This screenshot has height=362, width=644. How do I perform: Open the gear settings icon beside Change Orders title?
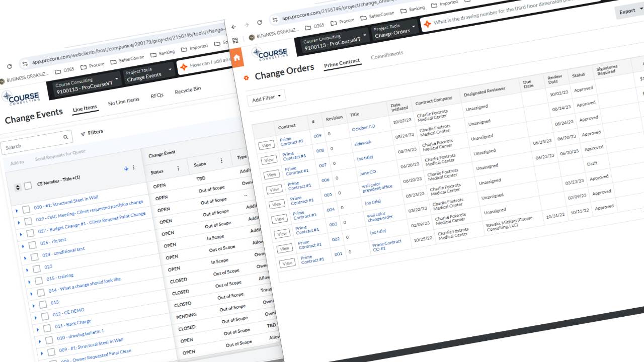pos(247,77)
